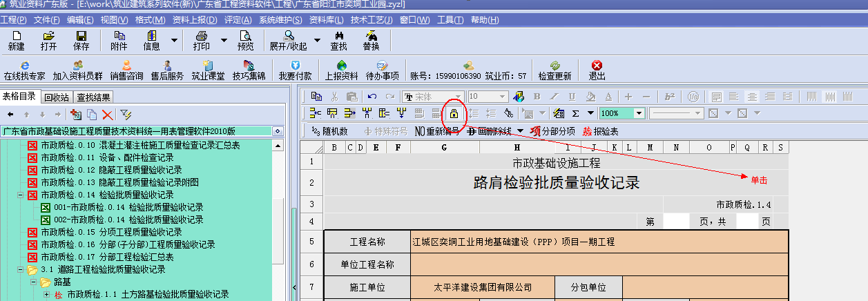Screen dimensions: 868x301
Task: Open the 100% zoom dropdown
Action: point(639,113)
